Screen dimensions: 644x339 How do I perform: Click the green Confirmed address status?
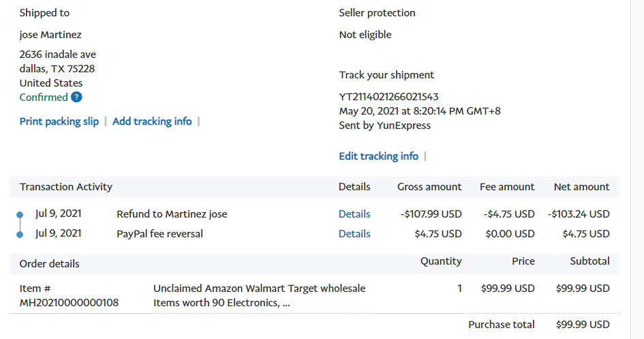pos(44,98)
